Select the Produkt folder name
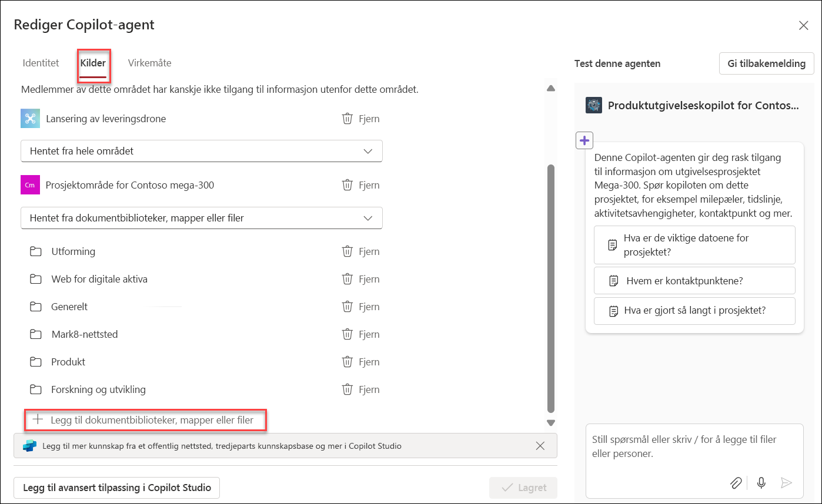The width and height of the screenshot is (822, 504). pyautogui.click(x=68, y=362)
